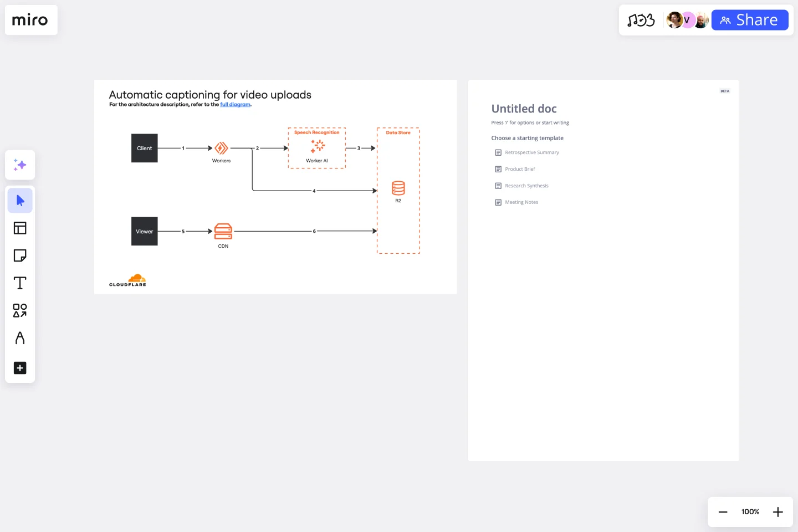
Task: Zoom out with minus button
Action: [x=723, y=512]
